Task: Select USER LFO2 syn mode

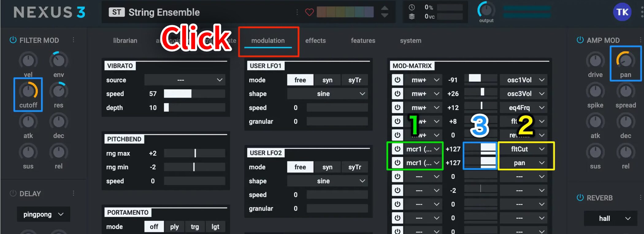Action: point(327,167)
